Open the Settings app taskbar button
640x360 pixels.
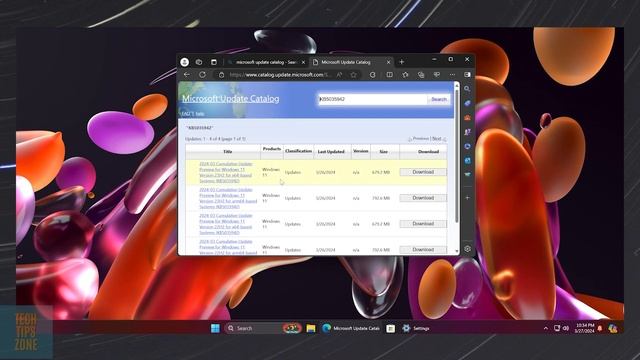click(x=416, y=328)
